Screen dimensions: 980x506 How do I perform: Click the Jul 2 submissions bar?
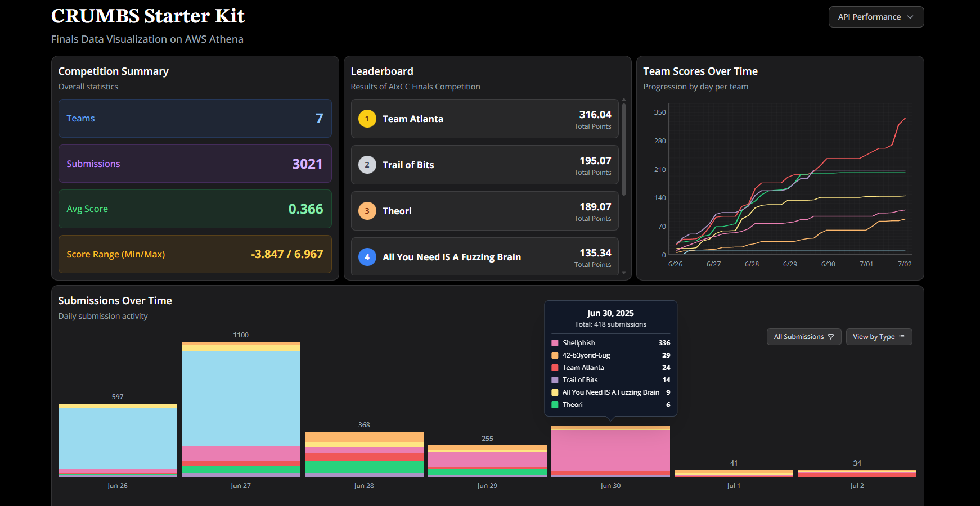857,473
